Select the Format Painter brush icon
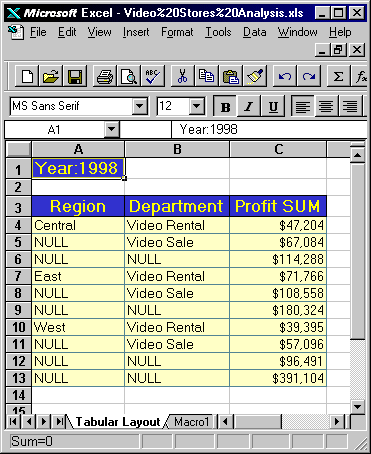 (x=255, y=76)
